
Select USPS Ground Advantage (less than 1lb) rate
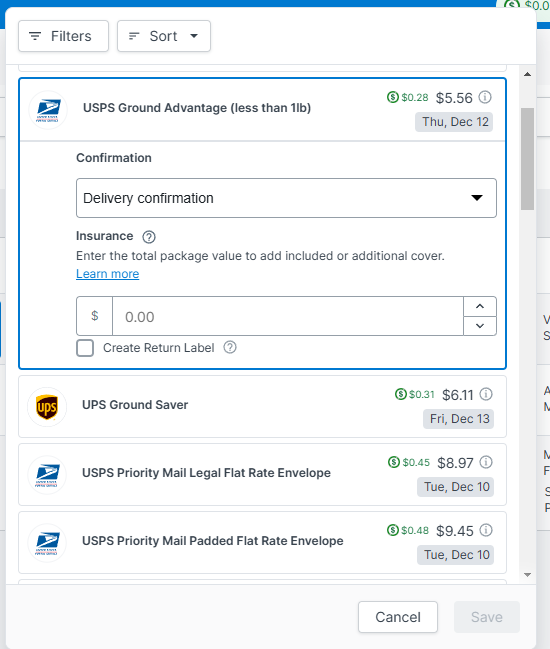[x=262, y=110]
